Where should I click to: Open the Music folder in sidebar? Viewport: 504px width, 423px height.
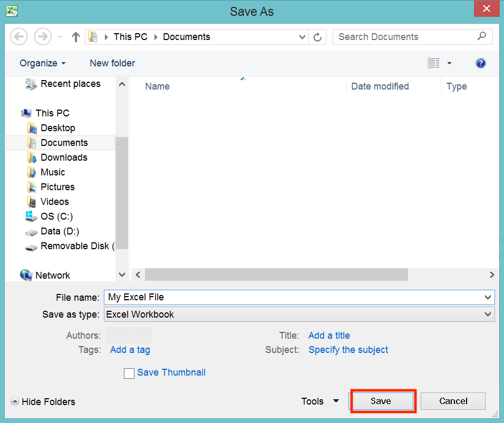click(x=46, y=172)
